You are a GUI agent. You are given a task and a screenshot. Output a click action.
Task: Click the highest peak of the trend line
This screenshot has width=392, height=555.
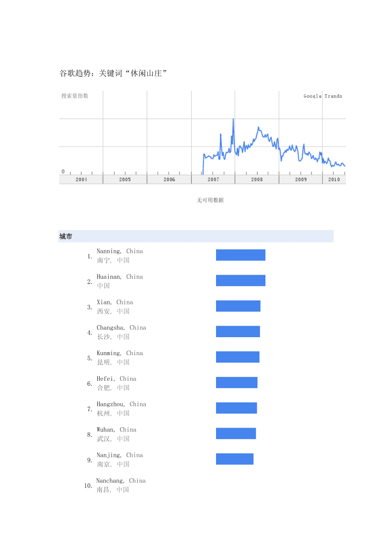(x=233, y=119)
